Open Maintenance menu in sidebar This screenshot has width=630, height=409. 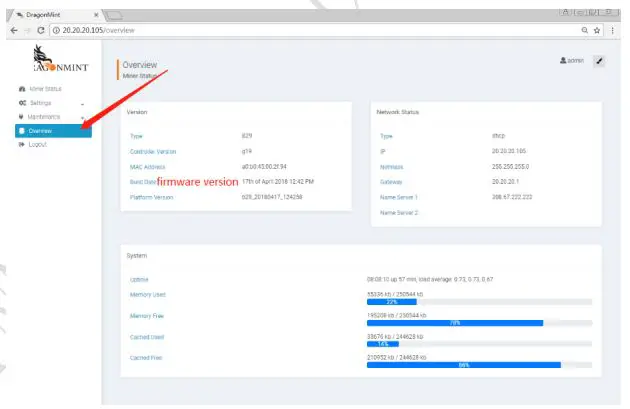coord(43,117)
